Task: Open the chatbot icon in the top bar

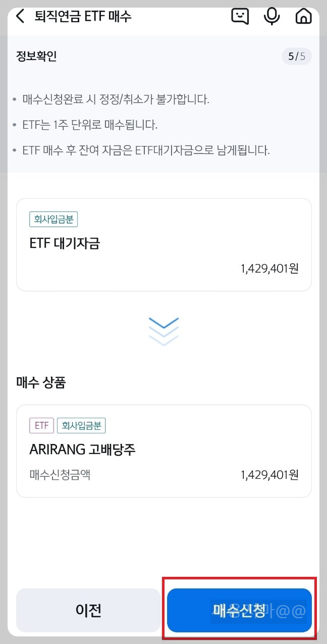Action: click(240, 16)
